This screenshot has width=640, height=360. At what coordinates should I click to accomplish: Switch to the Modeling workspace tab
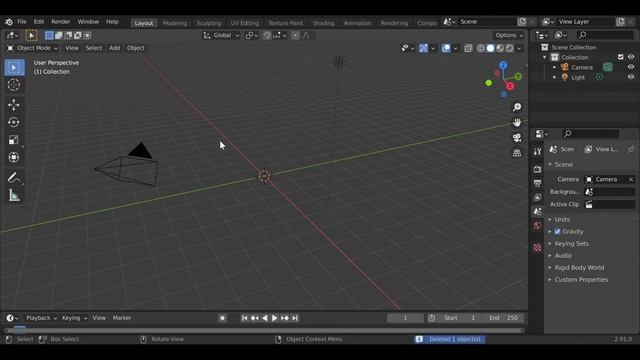175,23
